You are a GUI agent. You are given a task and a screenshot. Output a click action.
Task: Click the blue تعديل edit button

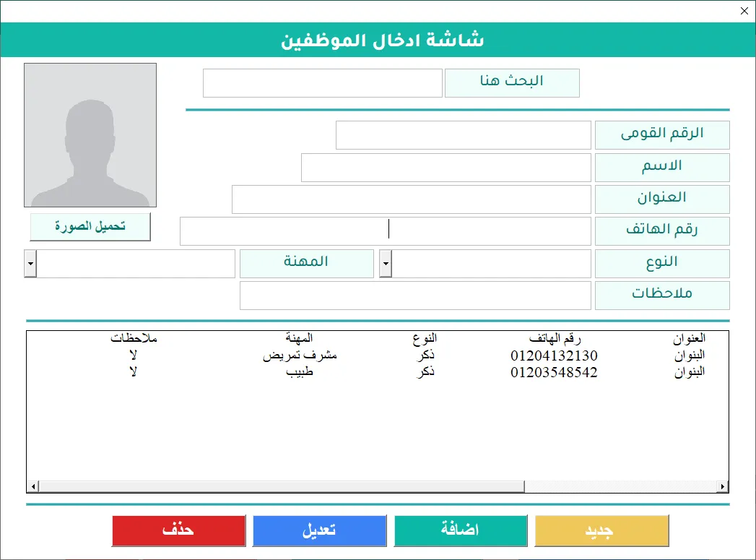click(x=320, y=530)
